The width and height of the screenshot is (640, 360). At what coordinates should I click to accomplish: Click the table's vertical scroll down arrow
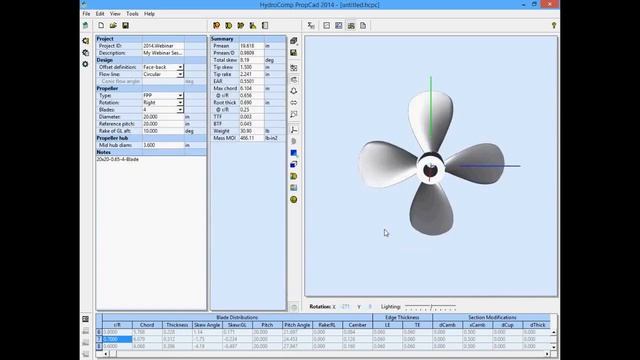[553, 347]
